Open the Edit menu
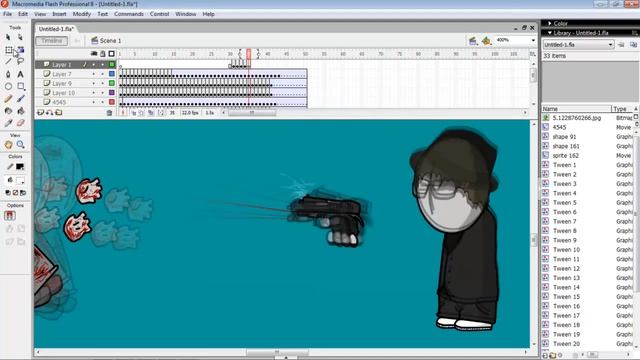Viewport: 640px width, 360px height. (23, 14)
